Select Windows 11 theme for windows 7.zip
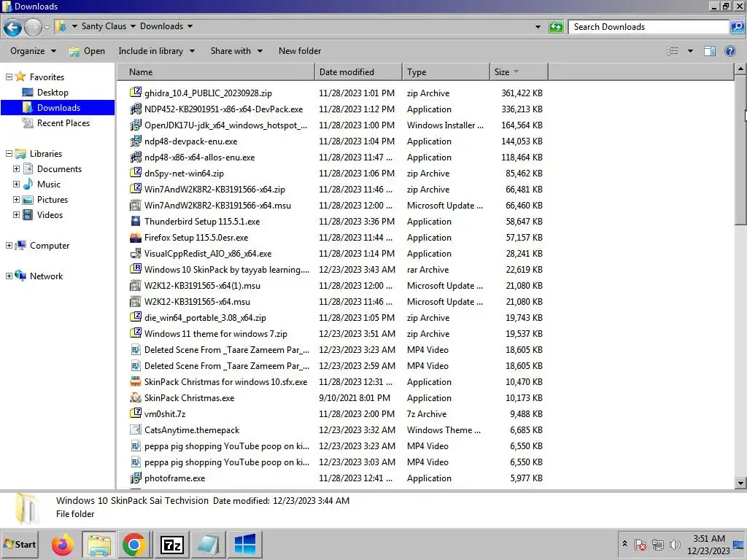 (216, 334)
